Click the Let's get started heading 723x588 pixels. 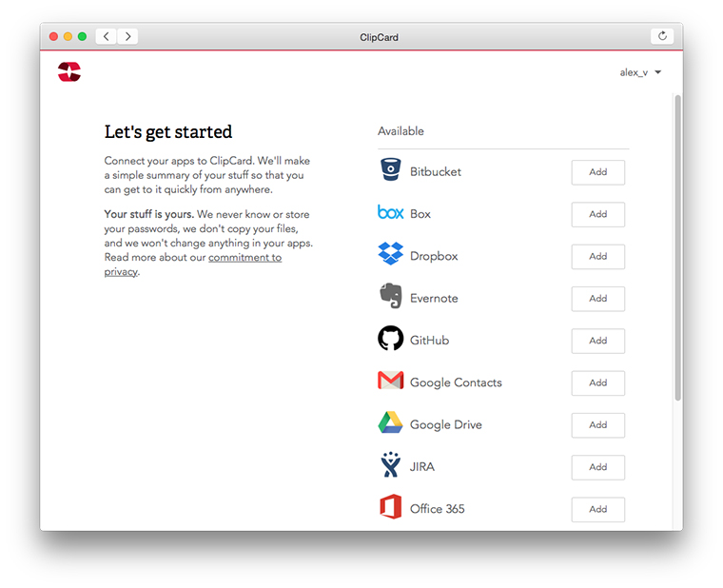[168, 132]
